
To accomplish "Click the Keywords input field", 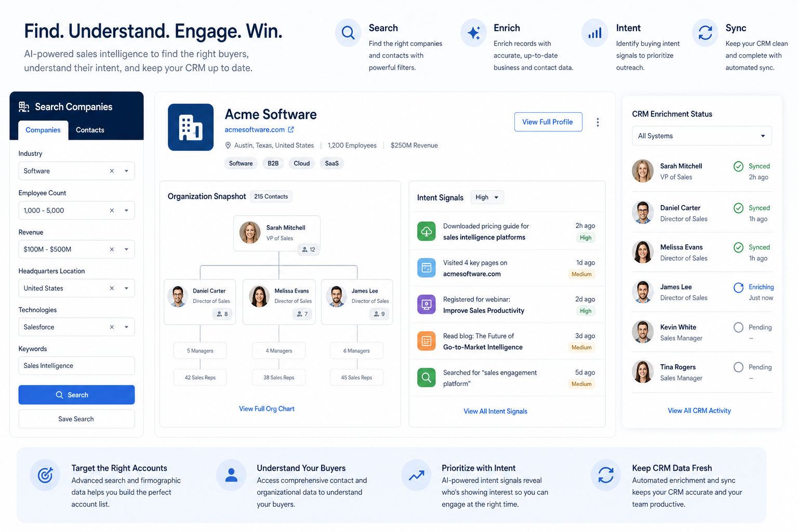I will click(x=76, y=366).
